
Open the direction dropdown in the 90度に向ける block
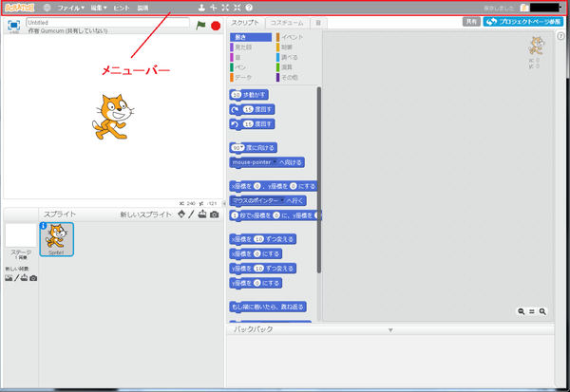[242, 147]
